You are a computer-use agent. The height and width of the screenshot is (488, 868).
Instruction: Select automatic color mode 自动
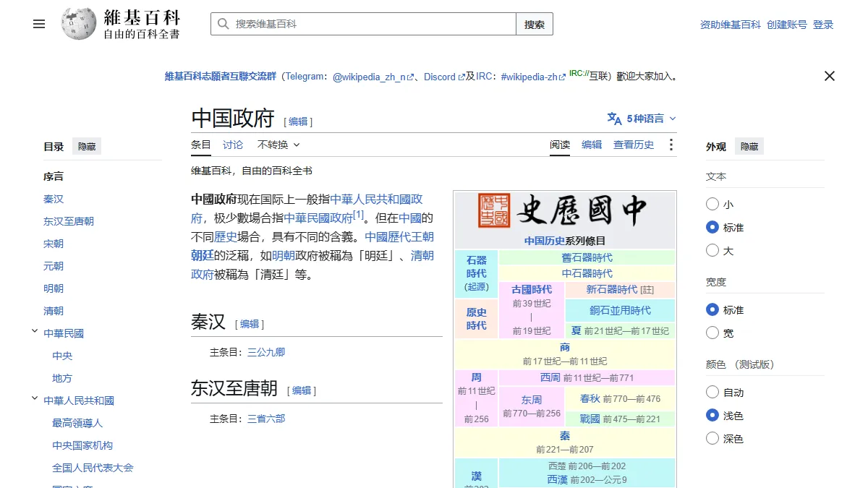tap(712, 393)
